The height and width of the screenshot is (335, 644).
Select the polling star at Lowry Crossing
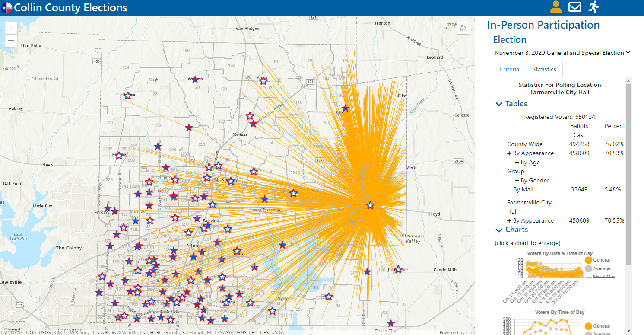pyautogui.click(x=264, y=199)
